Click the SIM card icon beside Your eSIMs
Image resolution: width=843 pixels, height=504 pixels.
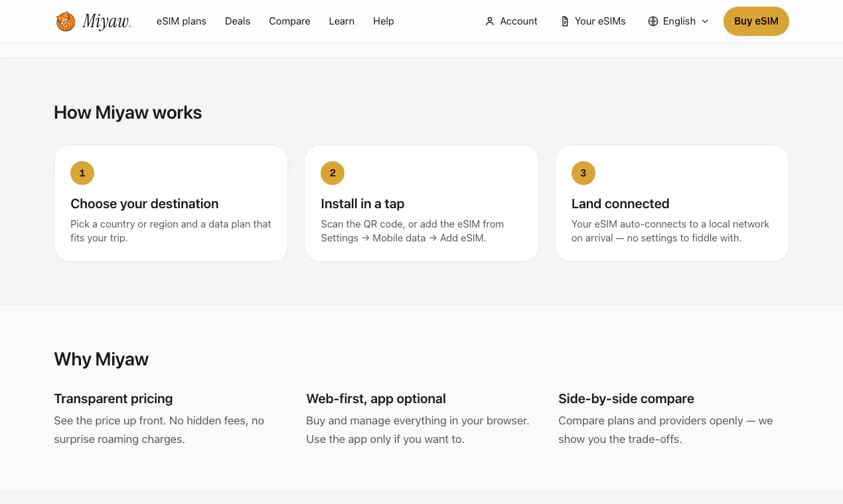pyautogui.click(x=565, y=21)
